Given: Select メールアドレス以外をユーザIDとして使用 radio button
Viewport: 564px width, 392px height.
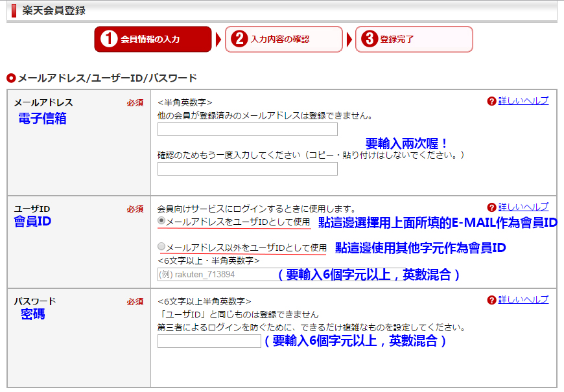Looking at the screenshot, I should (x=161, y=246).
